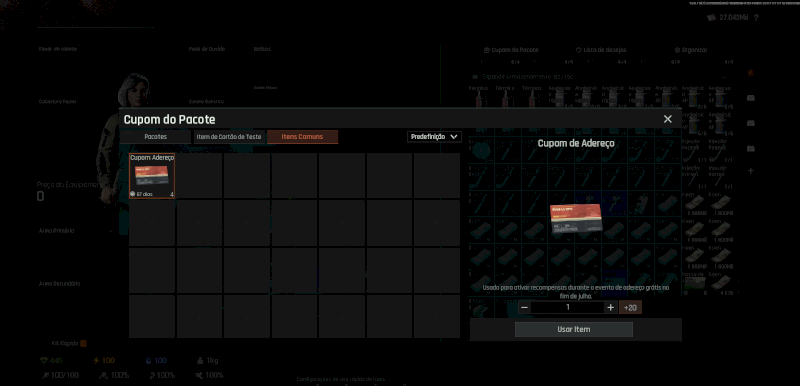Click the Usar Item button
Viewport: 800px width, 386px height.
pyautogui.click(x=573, y=329)
